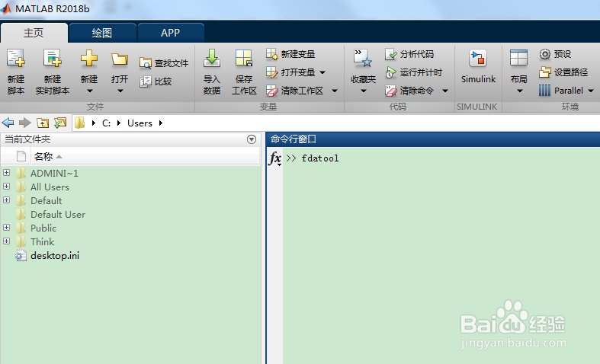Switch to the APP tab
The height and width of the screenshot is (364, 600).
click(x=170, y=33)
